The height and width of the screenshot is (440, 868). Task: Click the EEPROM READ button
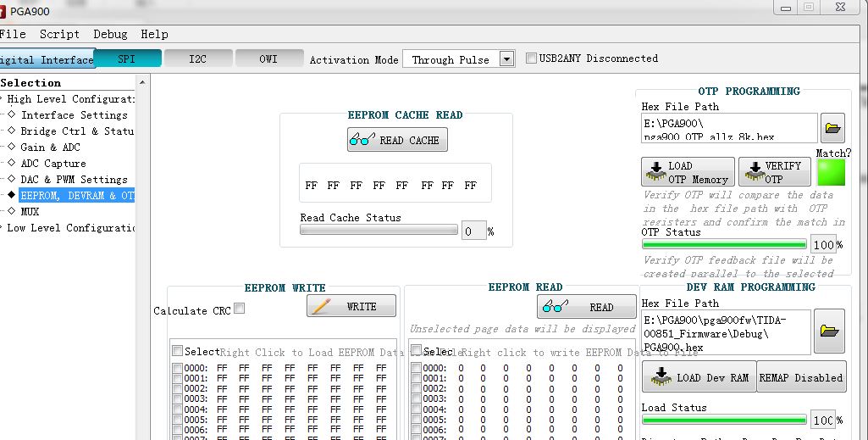[x=587, y=306]
